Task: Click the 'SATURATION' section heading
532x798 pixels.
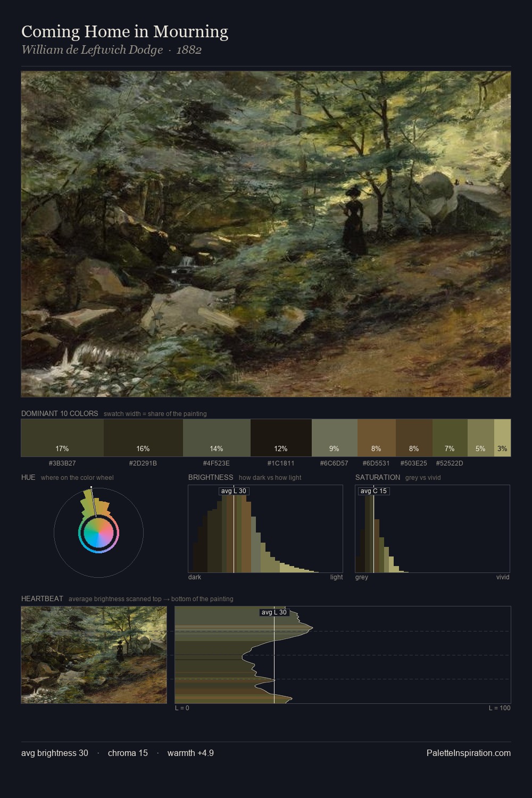Action: tap(378, 477)
